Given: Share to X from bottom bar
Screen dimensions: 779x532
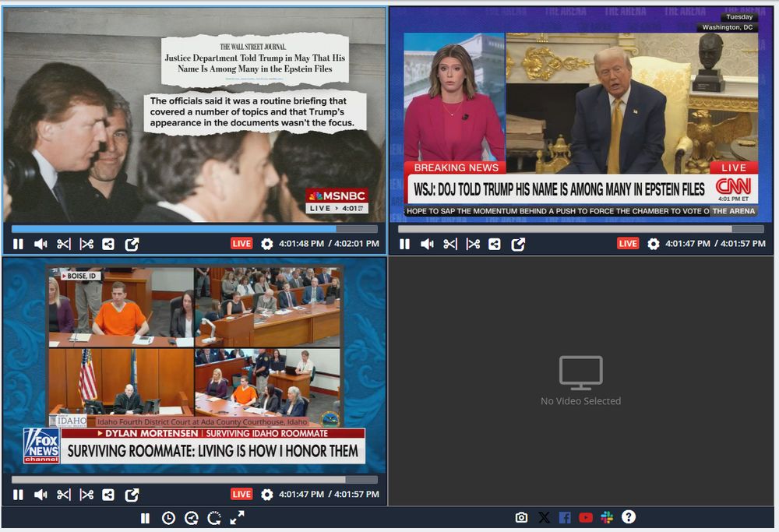Looking at the screenshot, I should click(544, 518).
